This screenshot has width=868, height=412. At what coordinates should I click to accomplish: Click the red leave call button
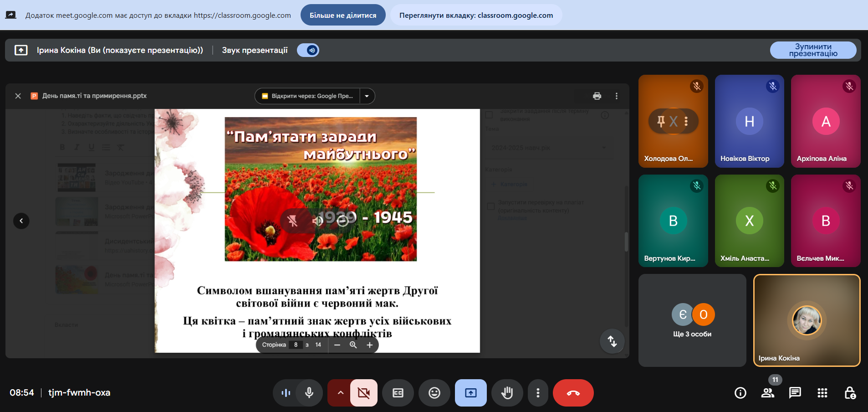coord(573,393)
